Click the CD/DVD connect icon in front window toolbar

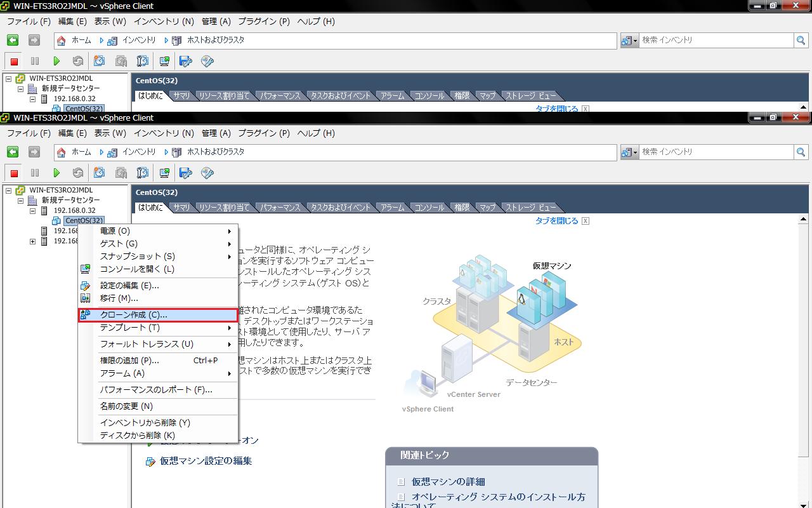point(207,173)
